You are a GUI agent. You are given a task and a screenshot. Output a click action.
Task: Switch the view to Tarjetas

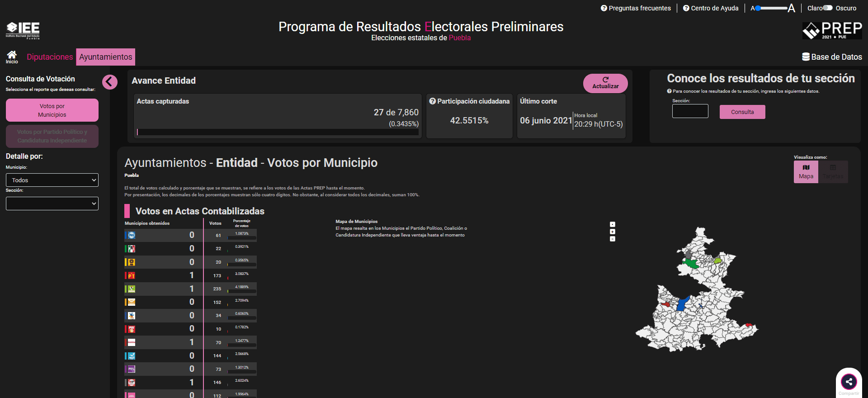click(833, 172)
